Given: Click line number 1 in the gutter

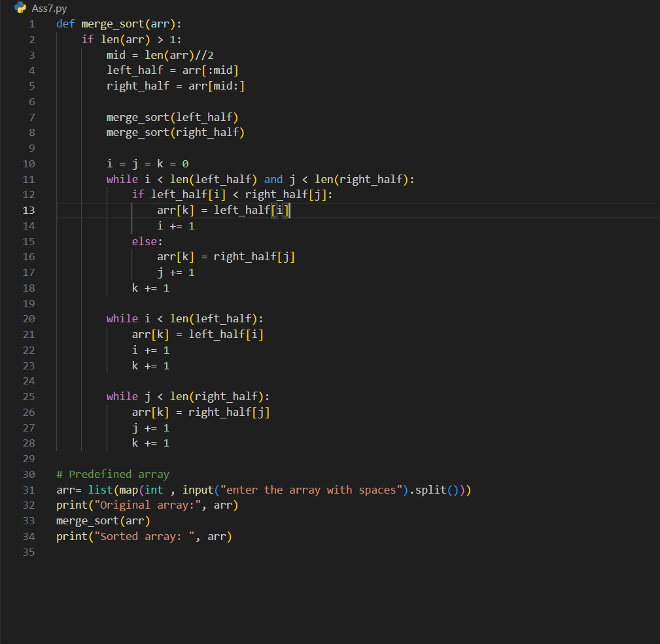Looking at the screenshot, I should [x=31, y=24].
